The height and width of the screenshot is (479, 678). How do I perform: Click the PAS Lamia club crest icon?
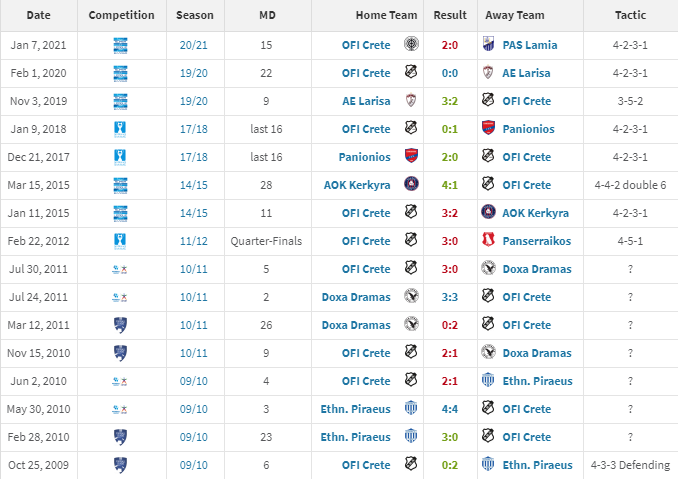(x=488, y=44)
